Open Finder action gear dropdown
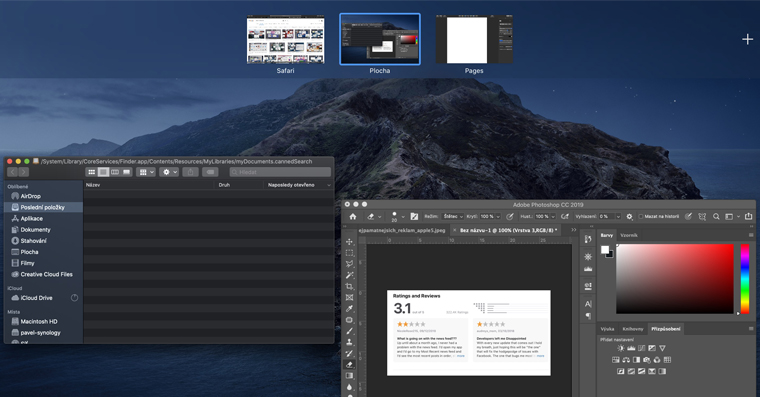The image size is (760, 397). pyautogui.click(x=170, y=172)
